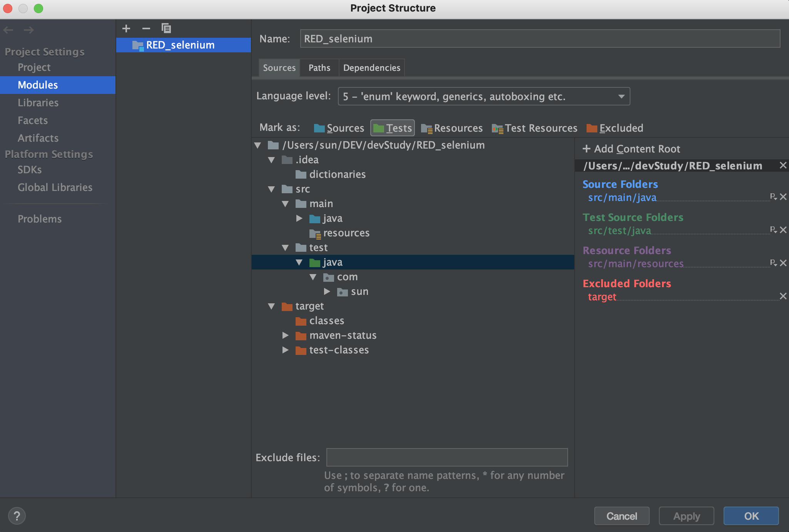Remove src/main/java source folder entry
The image size is (789, 532).
(x=783, y=197)
